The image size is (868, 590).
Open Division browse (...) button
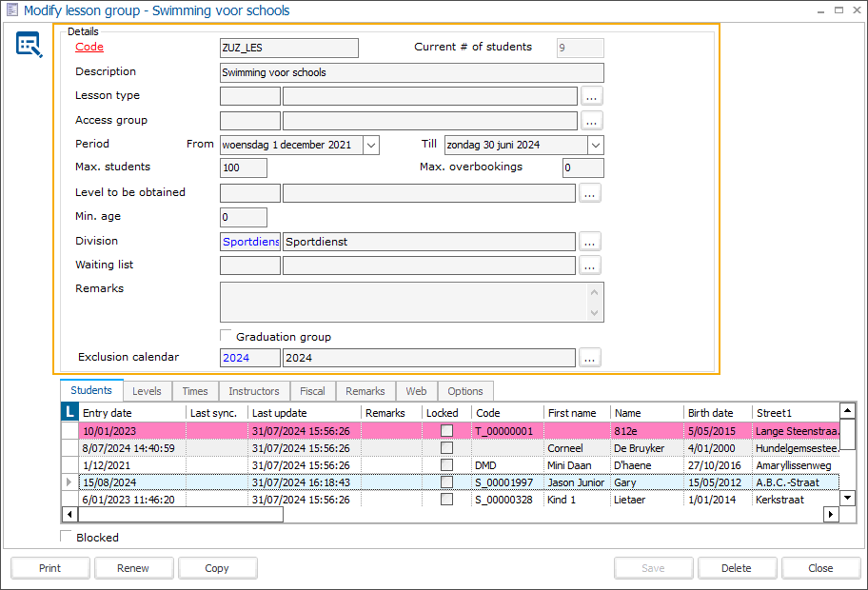[x=591, y=242]
